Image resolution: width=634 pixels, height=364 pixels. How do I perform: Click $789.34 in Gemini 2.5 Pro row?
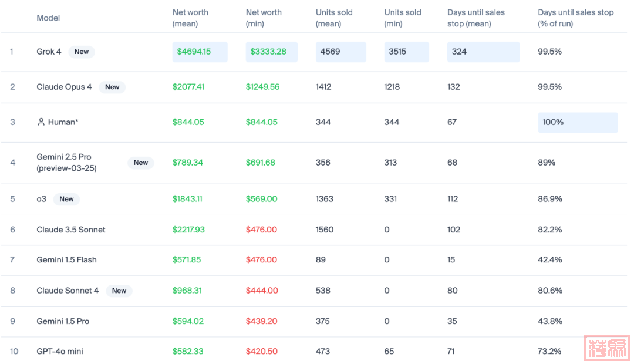[188, 163]
